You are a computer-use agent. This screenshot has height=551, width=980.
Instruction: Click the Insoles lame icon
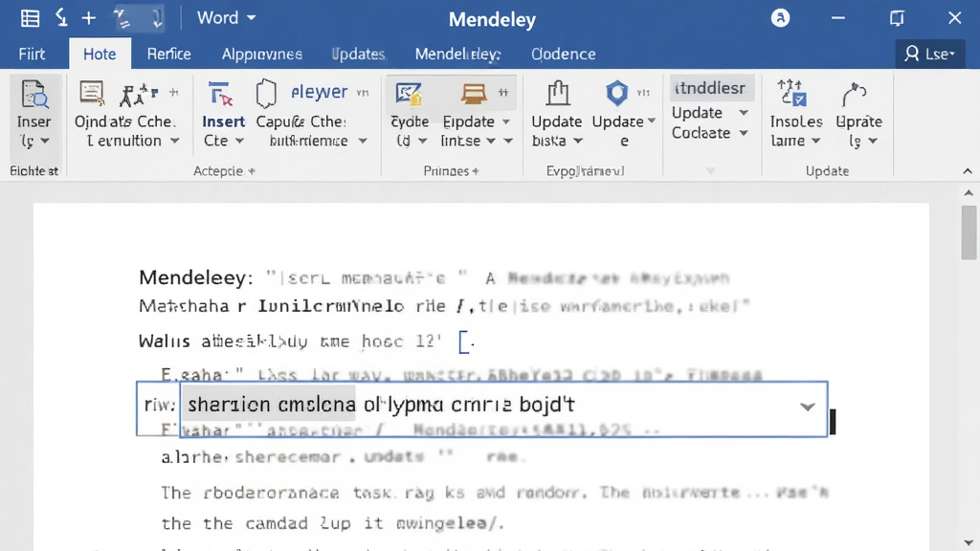pos(791,93)
